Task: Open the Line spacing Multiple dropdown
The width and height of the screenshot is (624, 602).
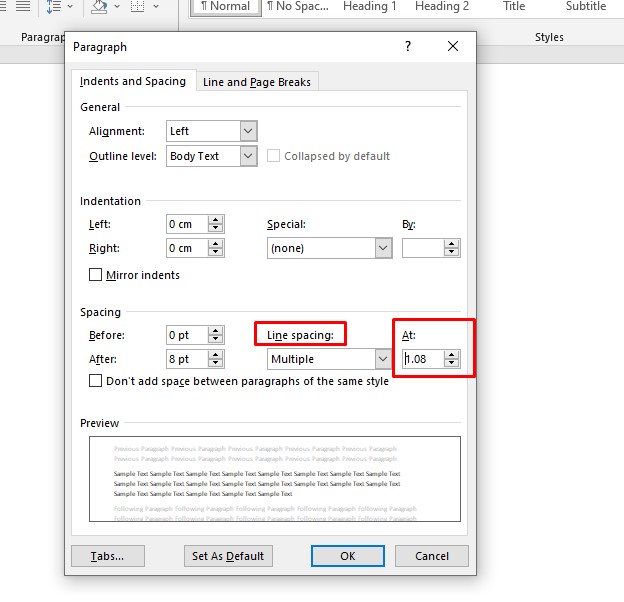Action: click(382, 359)
